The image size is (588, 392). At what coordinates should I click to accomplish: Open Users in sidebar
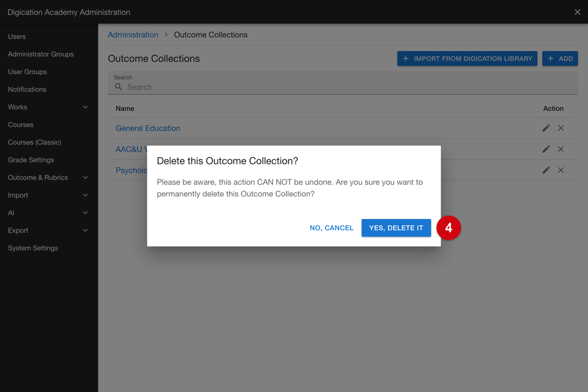(x=17, y=36)
